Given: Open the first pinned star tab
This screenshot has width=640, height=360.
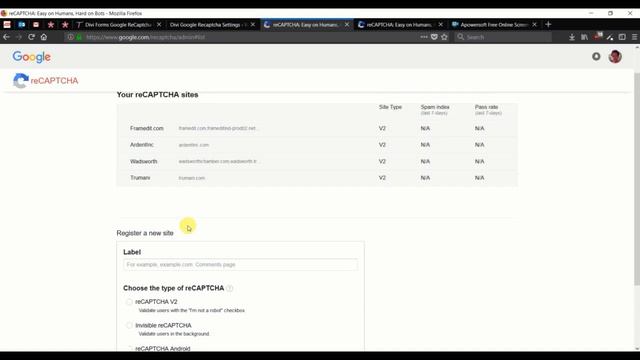Looking at the screenshot, I should coord(51,24).
